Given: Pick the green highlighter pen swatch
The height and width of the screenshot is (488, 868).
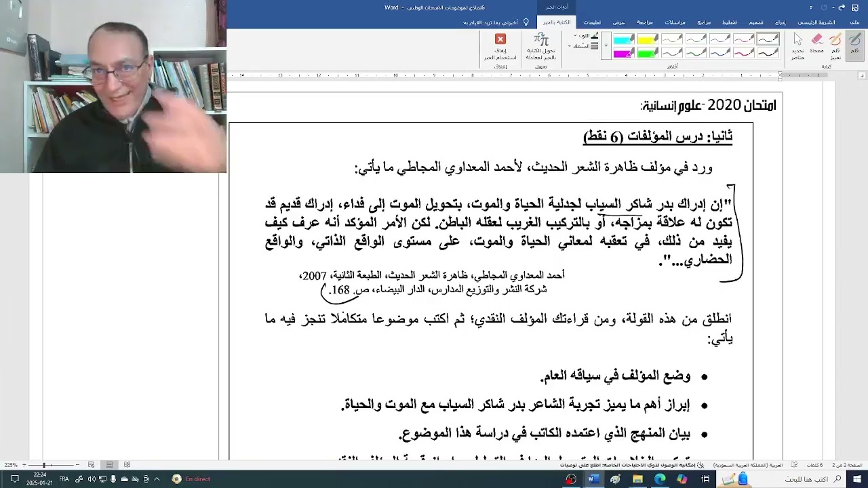Looking at the screenshot, I should click(648, 53).
